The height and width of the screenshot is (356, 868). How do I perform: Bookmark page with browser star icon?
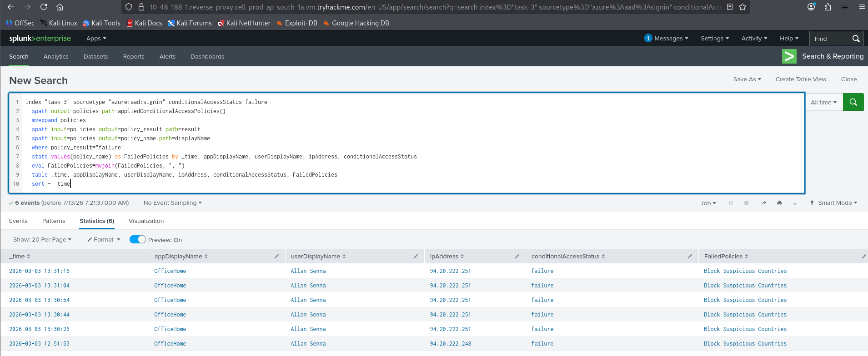[743, 7]
